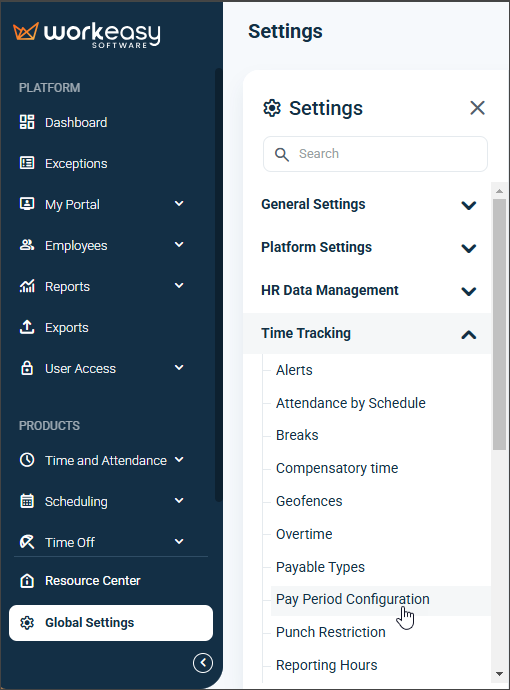The image size is (510, 690).
Task: Expand the Employees menu chevron
Action: coord(179,245)
